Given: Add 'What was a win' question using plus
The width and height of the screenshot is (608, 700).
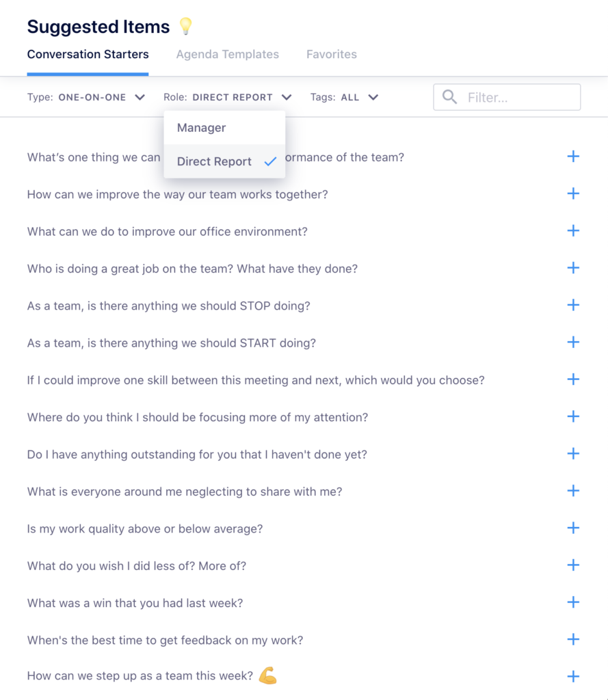Looking at the screenshot, I should 573,602.
